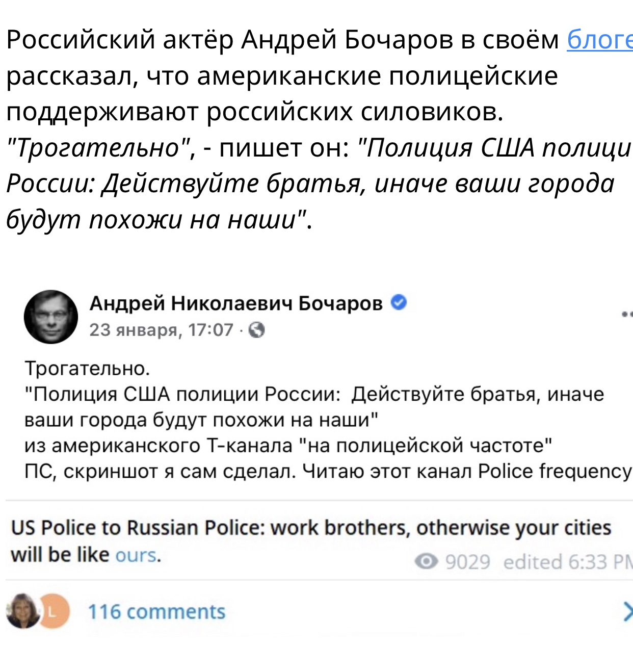
Task: Click the blue verified badge icon
Action: click(x=399, y=302)
